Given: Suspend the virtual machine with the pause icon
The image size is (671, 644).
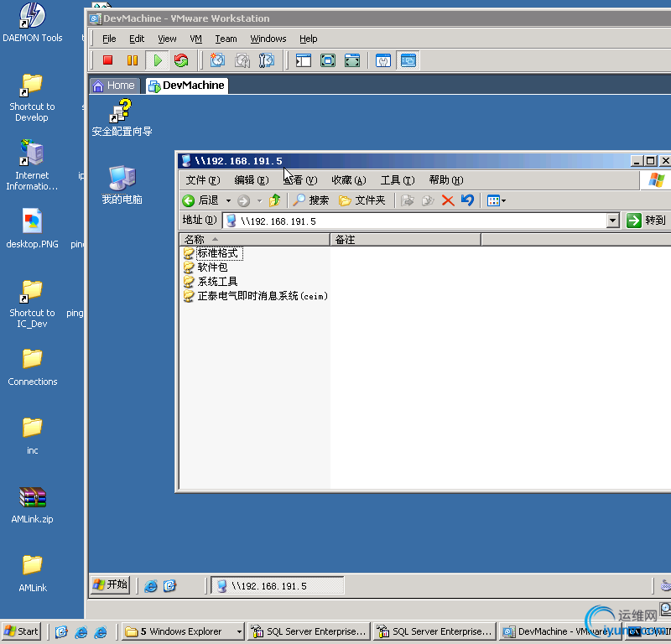Looking at the screenshot, I should coord(133,60).
